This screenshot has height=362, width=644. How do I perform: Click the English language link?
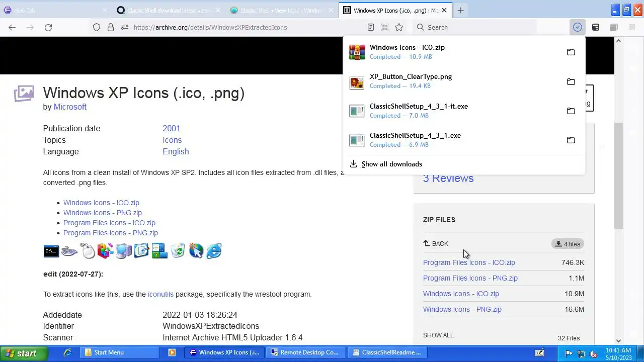point(176,151)
